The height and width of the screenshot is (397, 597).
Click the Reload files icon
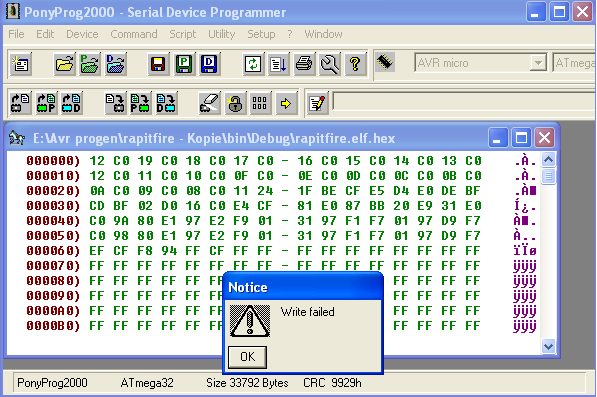pyautogui.click(x=253, y=64)
